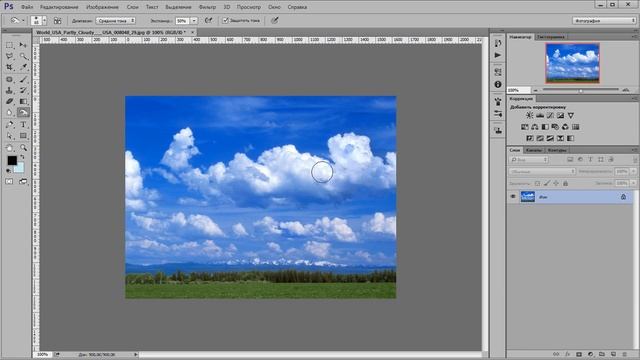Select the Lasso tool
Screen dimensions: 640x360
point(9,56)
